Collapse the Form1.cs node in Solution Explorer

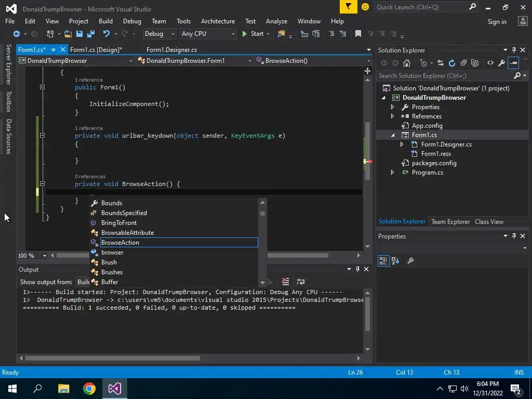coord(393,135)
